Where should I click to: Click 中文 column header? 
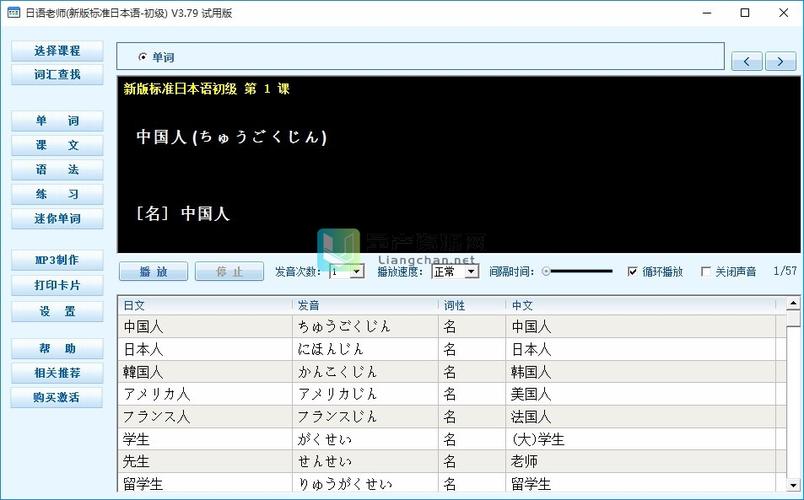click(640, 306)
